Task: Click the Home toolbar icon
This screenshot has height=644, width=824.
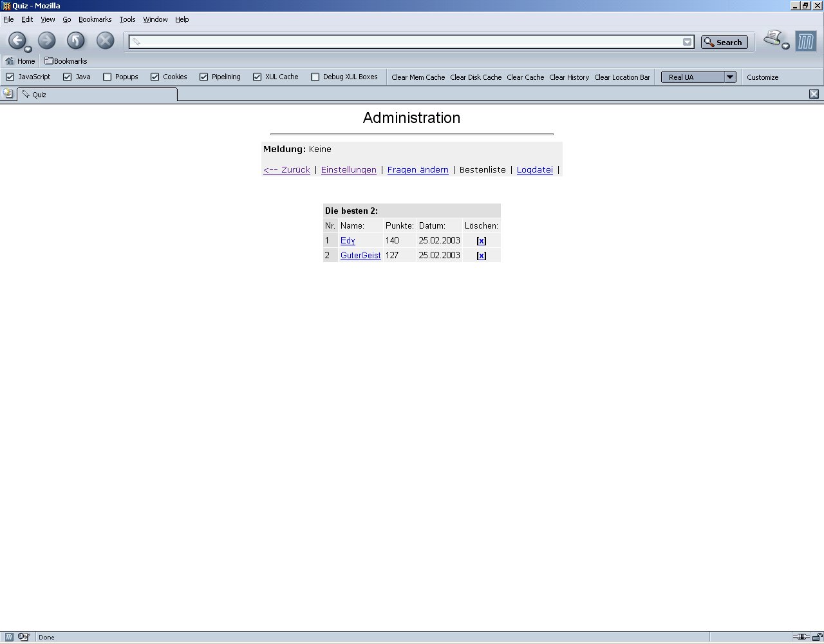Action: pos(20,61)
